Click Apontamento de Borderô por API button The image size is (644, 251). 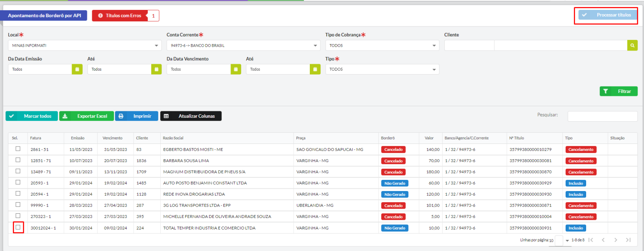coord(45,15)
